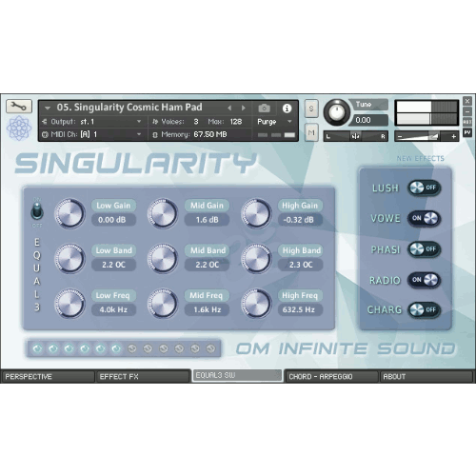Image resolution: width=476 pixels, height=476 pixels.
Task: Click the Max voices 128 value
Action: tap(236, 122)
